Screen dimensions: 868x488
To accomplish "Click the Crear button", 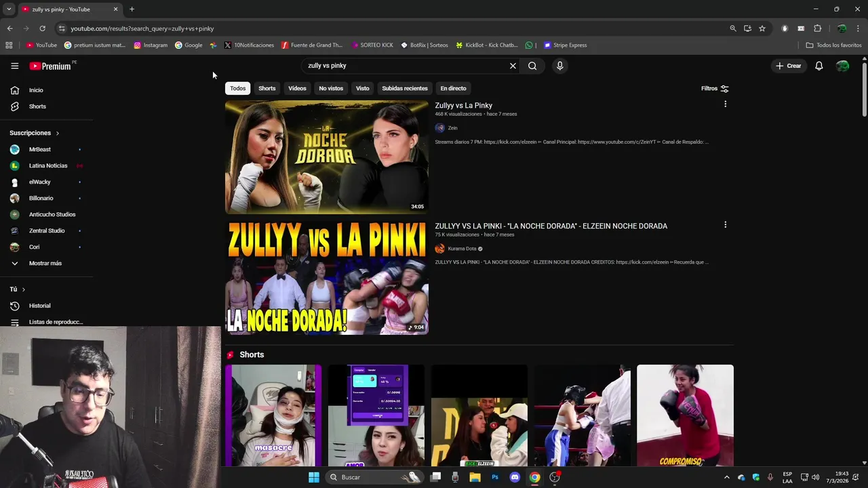I will tap(789, 66).
